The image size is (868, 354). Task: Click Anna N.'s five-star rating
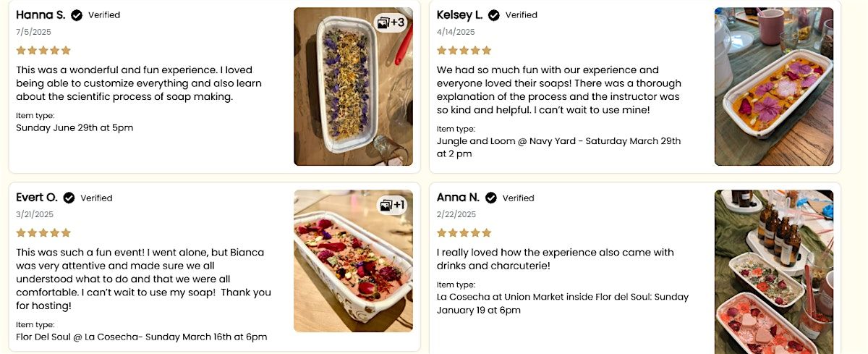point(464,233)
